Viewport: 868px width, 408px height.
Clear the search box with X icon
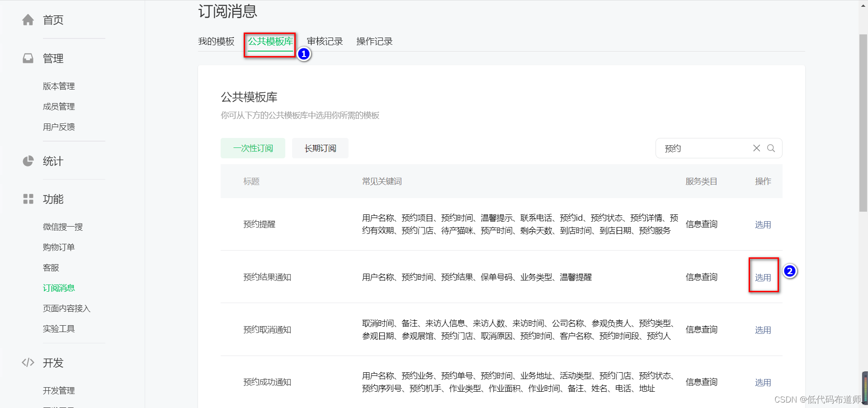756,148
